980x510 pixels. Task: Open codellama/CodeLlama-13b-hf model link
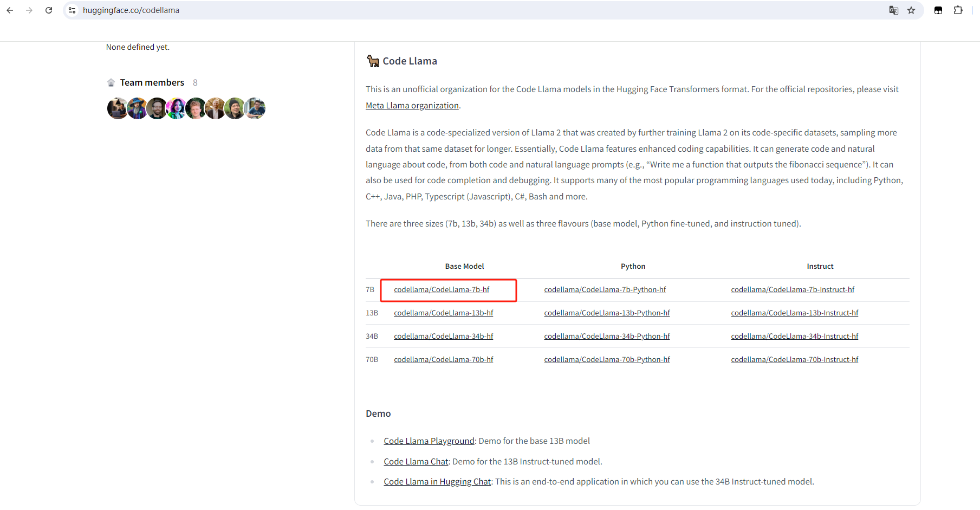point(444,313)
